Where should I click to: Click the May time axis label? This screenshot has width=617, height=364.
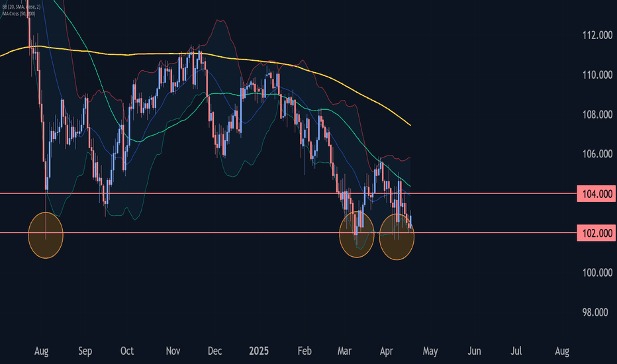tap(430, 351)
